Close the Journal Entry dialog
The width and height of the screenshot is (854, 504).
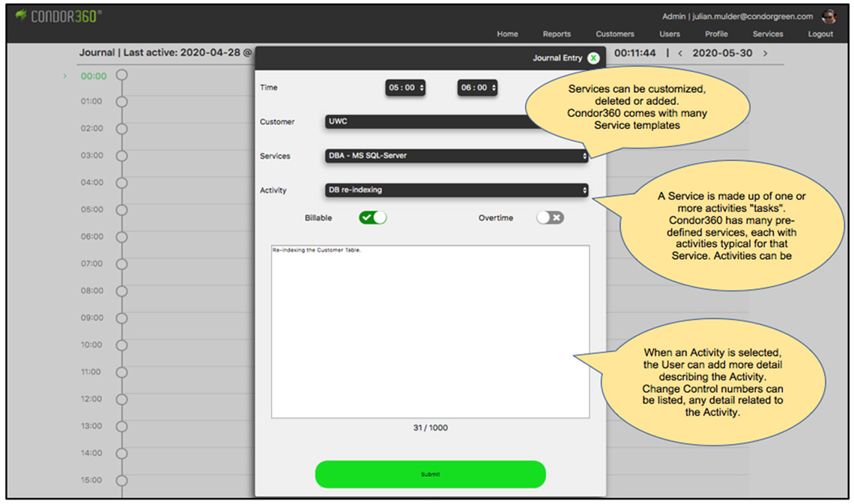[593, 58]
